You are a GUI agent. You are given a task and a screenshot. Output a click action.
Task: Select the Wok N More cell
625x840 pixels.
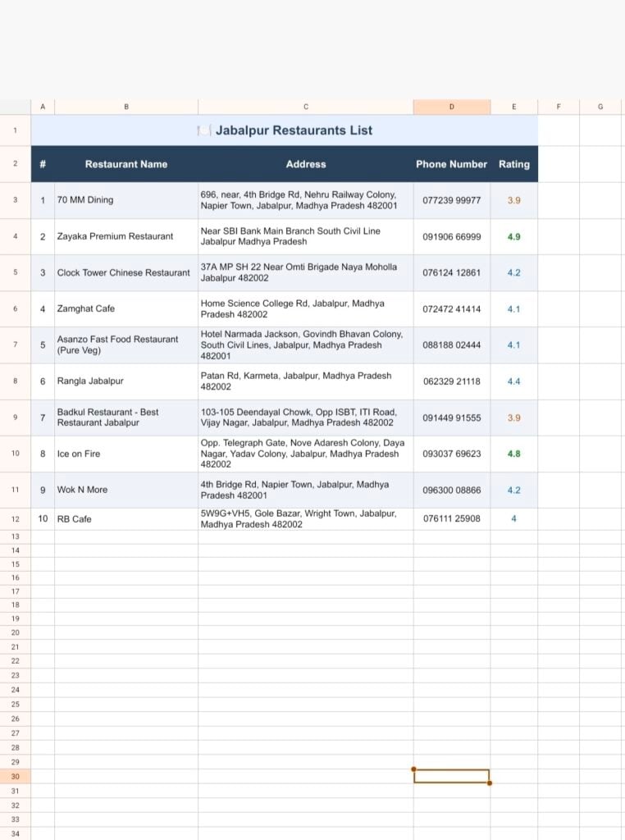tap(126, 490)
